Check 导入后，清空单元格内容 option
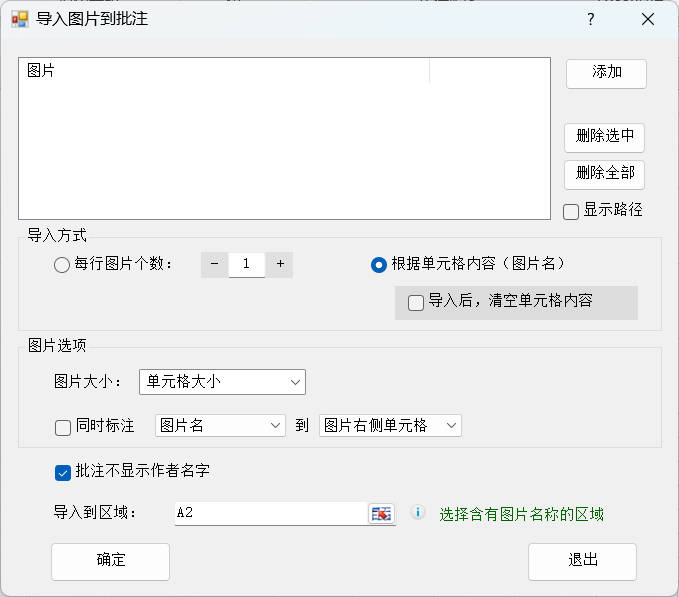Viewport: 679px width, 597px height. 416,303
